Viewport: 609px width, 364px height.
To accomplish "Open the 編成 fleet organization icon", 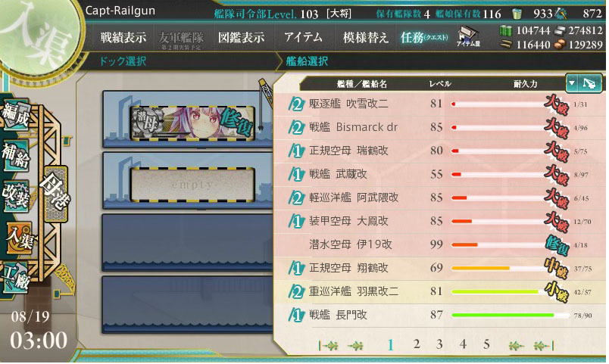I will pos(16,114).
